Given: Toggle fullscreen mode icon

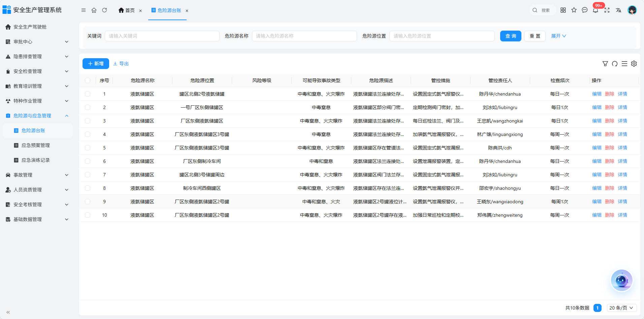Looking at the screenshot, I should [607, 10].
